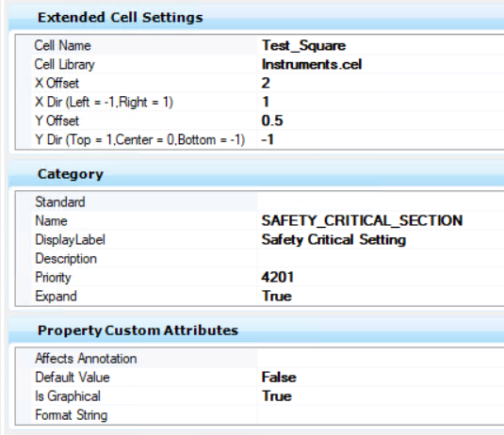The image size is (504, 435).
Task: Click the Affects Annotation value field
Action: tap(381, 358)
